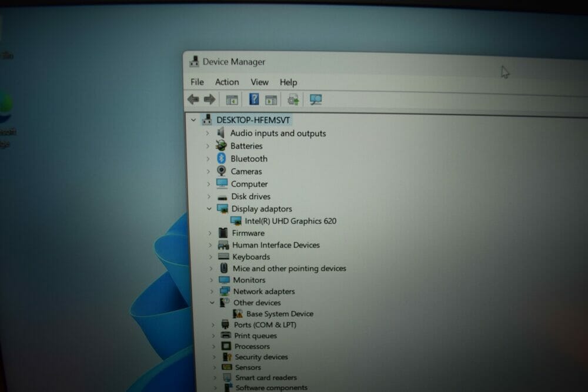Select the Monitors label
The image size is (588, 392).
coord(249,280)
